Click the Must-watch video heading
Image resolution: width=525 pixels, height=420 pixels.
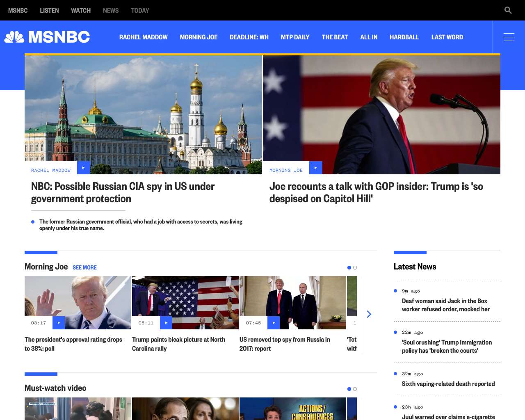coord(55,388)
